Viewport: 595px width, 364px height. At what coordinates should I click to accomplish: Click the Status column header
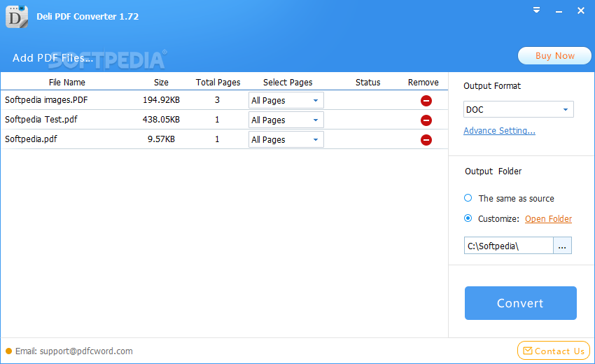coord(367,83)
